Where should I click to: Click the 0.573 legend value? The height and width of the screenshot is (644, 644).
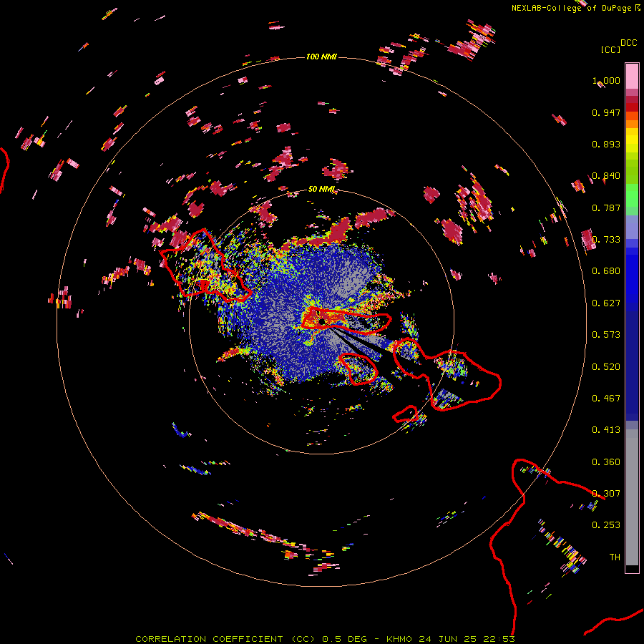tap(606, 335)
